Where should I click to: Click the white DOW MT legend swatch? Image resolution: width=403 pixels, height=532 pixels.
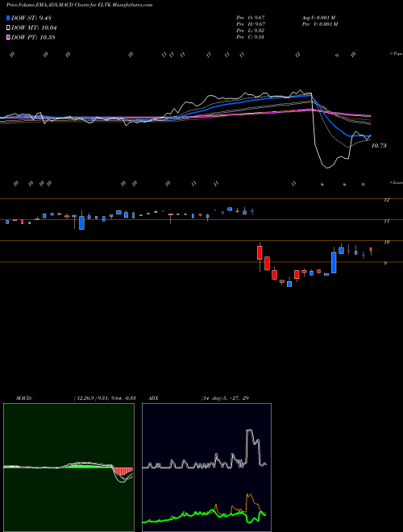(8, 28)
